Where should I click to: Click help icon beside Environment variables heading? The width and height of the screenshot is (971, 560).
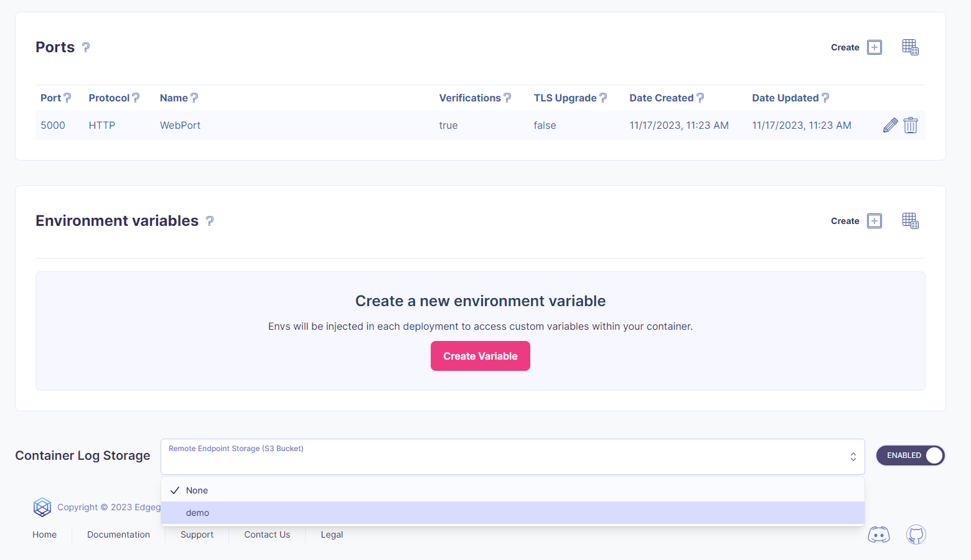coord(210,221)
